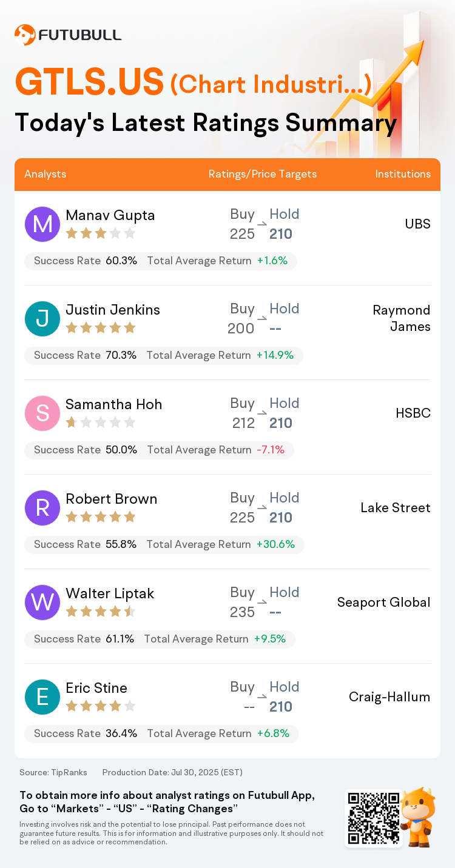
Task: Click the Raymond James institution name
Action: pyautogui.click(x=402, y=318)
